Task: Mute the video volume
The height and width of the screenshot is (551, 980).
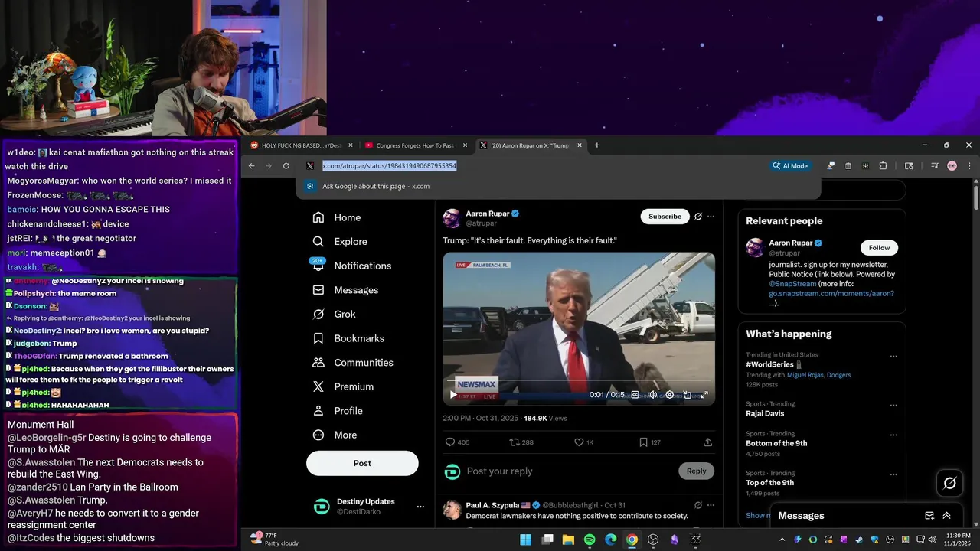Action: 652,395
